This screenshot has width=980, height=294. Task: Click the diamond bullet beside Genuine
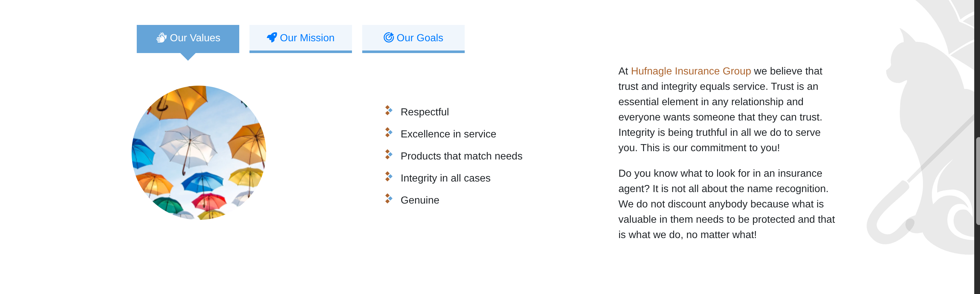pos(388,198)
